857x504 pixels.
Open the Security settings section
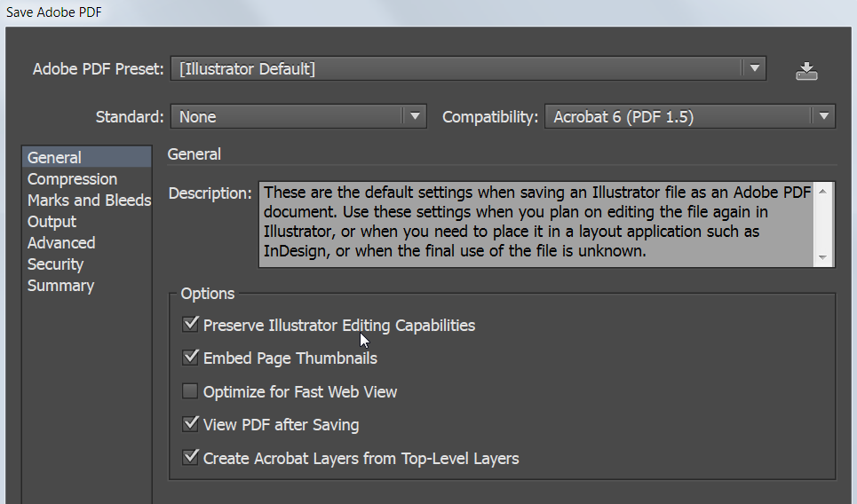pos(55,264)
